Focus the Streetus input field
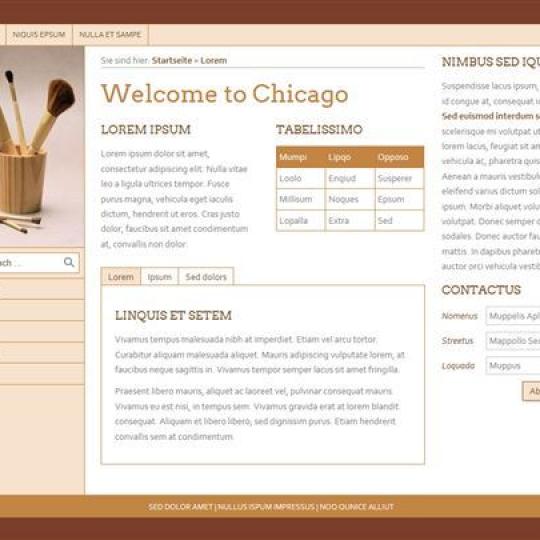540x540 pixels. coord(513,341)
